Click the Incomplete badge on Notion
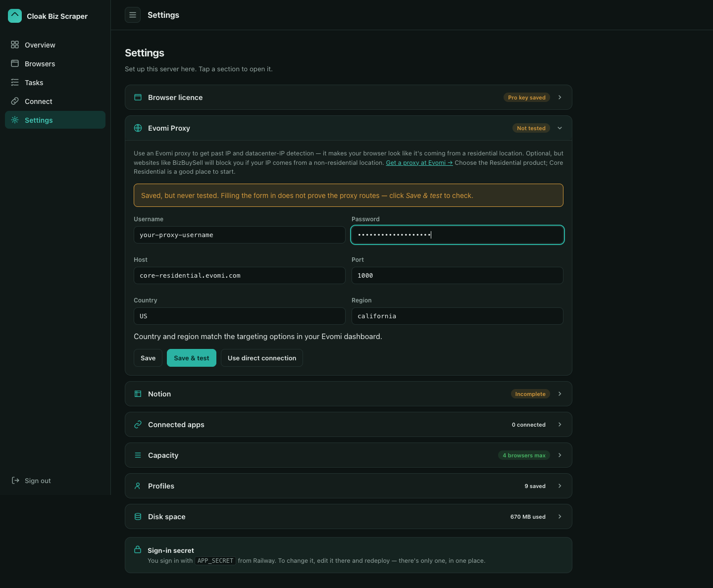The image size is (713, 588). click(x=530, y=393)
